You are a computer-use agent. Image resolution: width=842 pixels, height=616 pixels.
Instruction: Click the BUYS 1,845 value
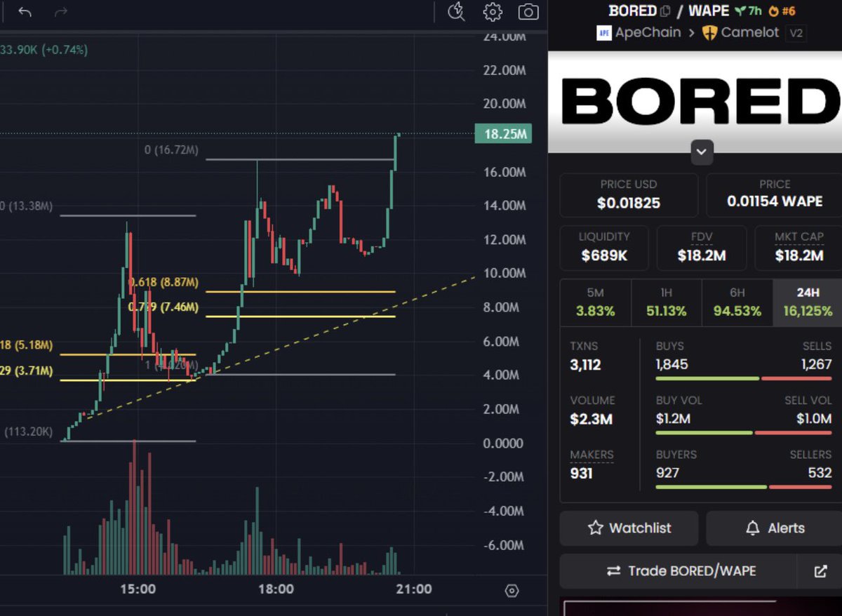[x=671, y=365]
